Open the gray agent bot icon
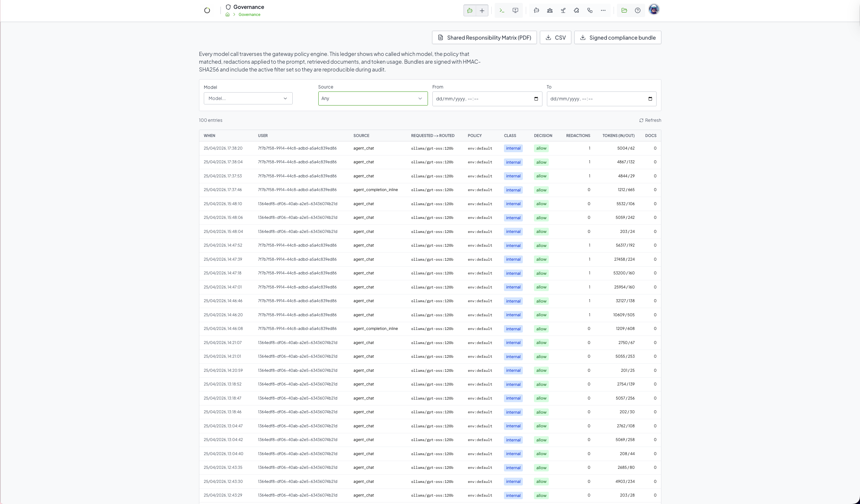Image resolution: width=860 pixels, height=504 pixels. (536, 10)
